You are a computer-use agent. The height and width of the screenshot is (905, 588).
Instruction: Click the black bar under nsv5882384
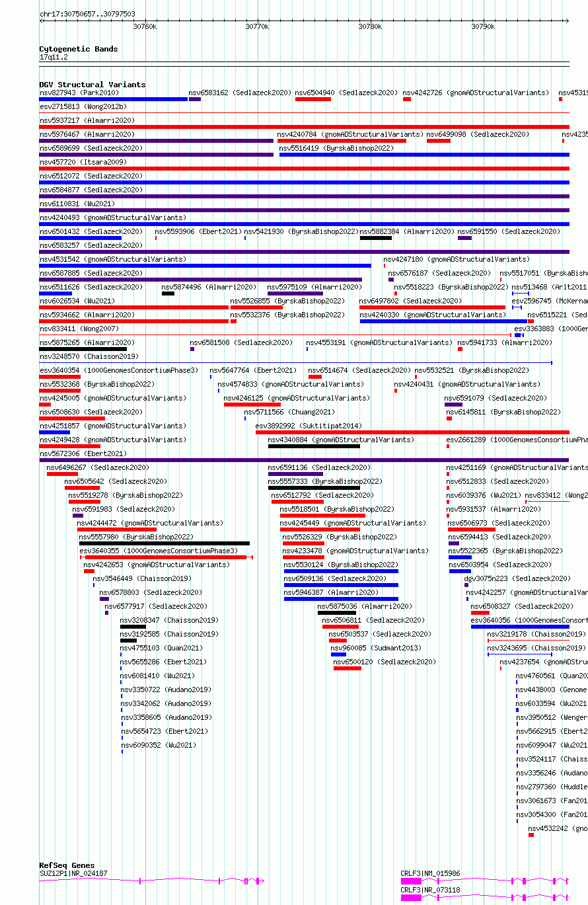coord(376,238)
